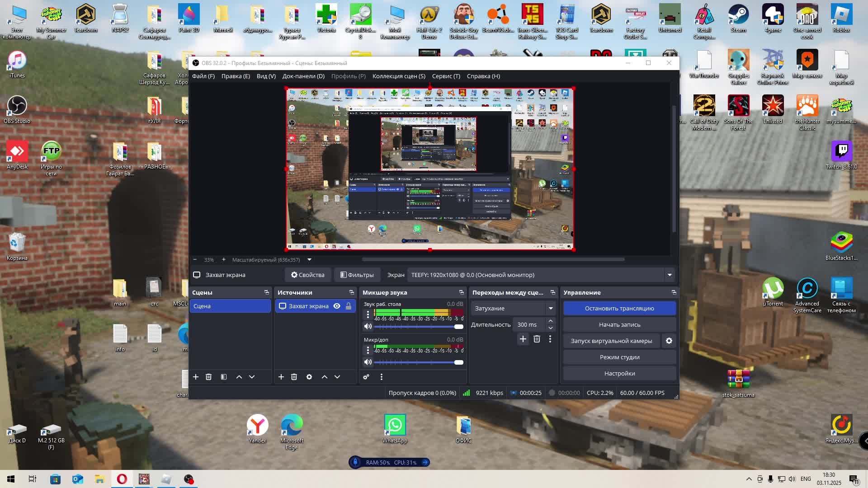868x488 pixels.
Task: Open advanced audio properties gears icon
Action: tap(366, 377)
